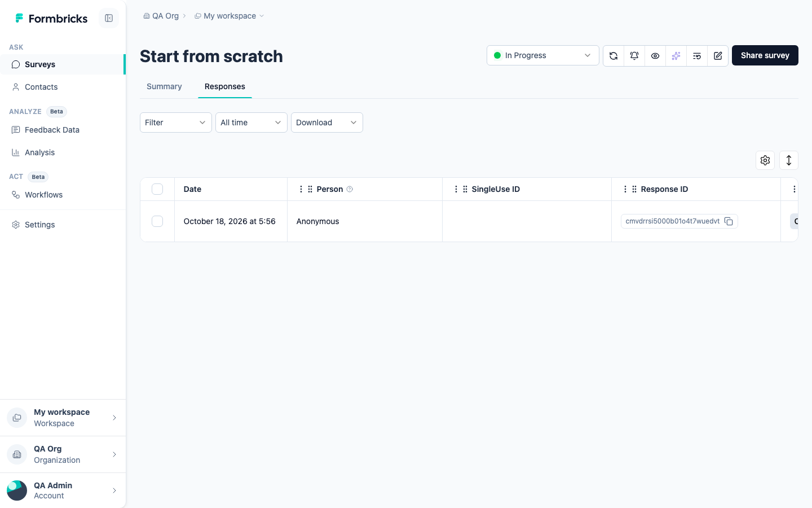Click the Share survey button
Screen dimensions: 812x508
click(x=765, y=55)
